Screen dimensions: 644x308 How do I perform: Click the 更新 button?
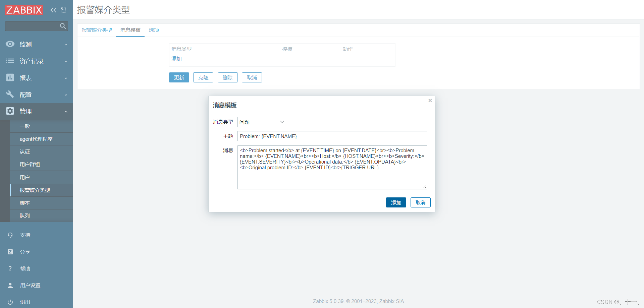tap(179, 77)
